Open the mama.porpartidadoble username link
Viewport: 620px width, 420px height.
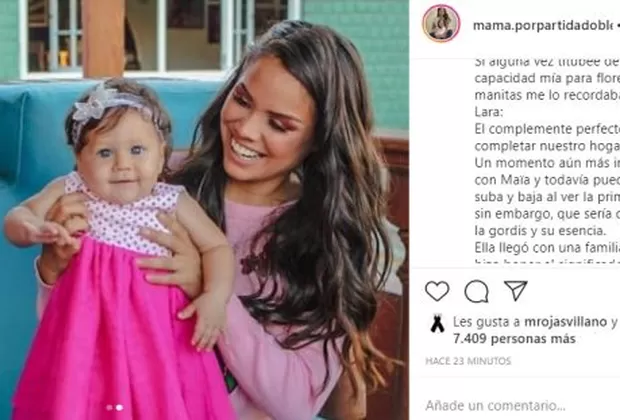point(543,25)
